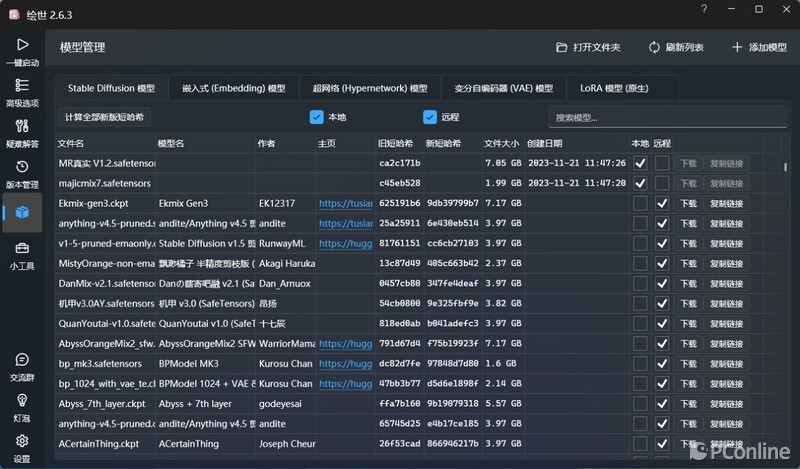The width and height of the screenshot is (800, 469).
Task: Click 下载 for MistyOrange-non-ema row
Action: pyautogui.click(x=688, y=263)
